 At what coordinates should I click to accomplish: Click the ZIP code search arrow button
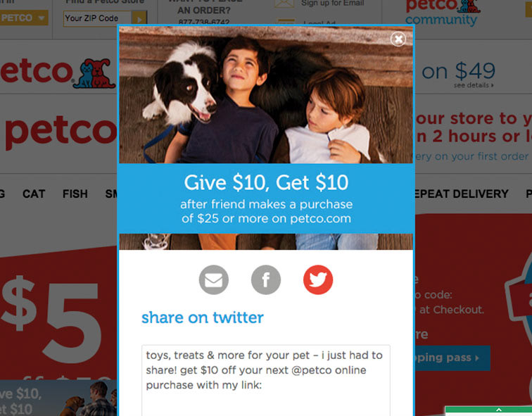tap(139, 18)
